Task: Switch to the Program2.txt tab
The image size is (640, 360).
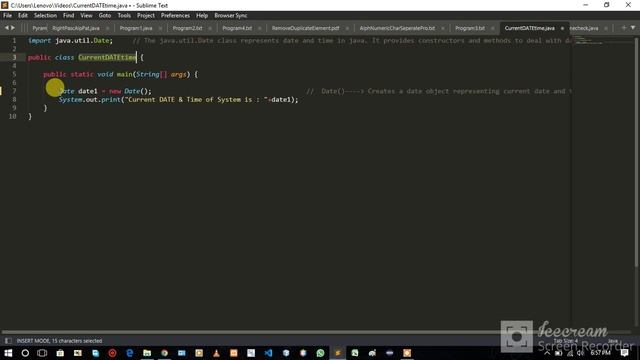Action: click(187, 28)
